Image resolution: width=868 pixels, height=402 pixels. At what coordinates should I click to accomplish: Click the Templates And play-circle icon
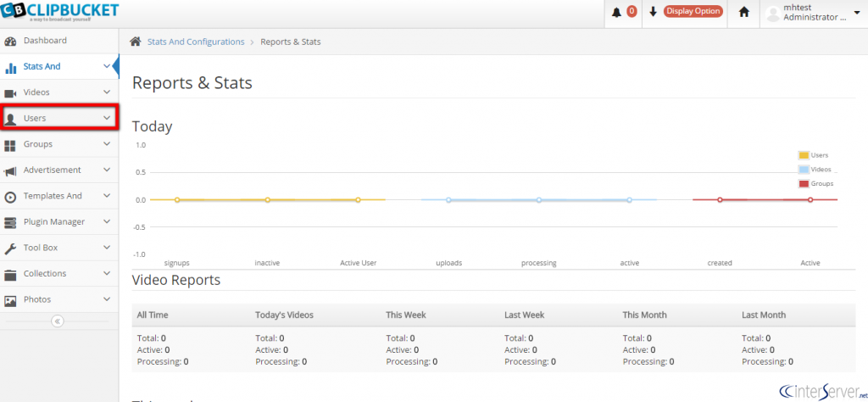(10, 197)
